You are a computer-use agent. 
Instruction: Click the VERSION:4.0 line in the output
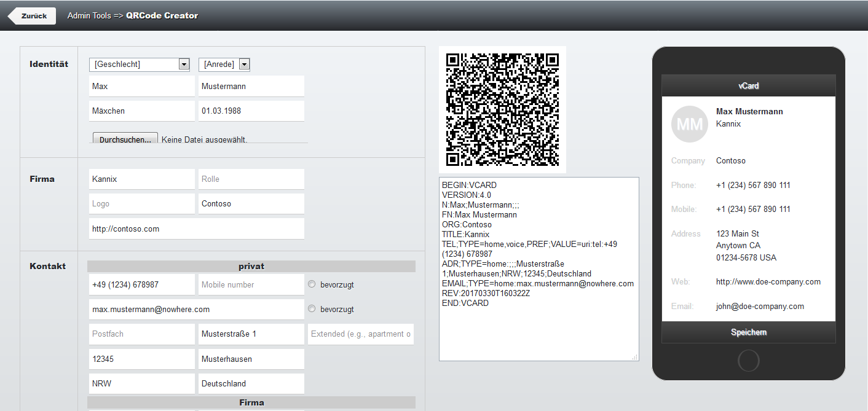click(467, 195)
